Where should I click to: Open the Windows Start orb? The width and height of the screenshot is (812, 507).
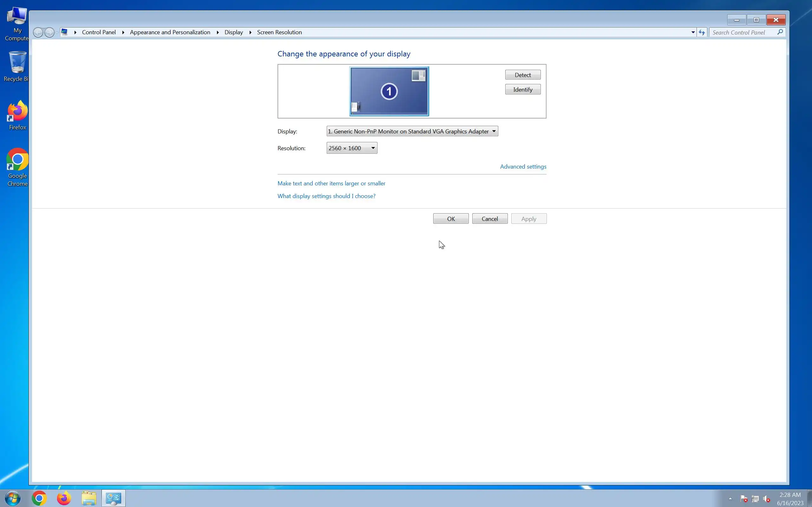(13, 498)
